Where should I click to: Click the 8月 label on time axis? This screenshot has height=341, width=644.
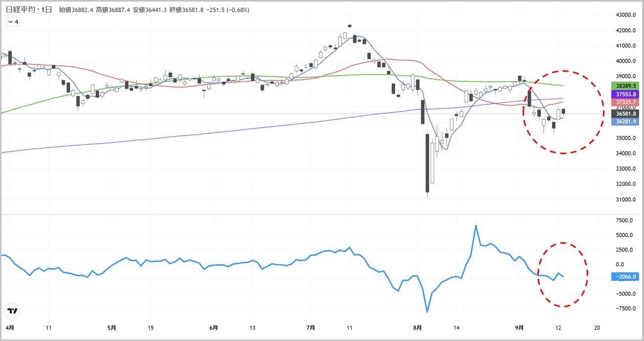pyautogui.click(x=418, y=327)
